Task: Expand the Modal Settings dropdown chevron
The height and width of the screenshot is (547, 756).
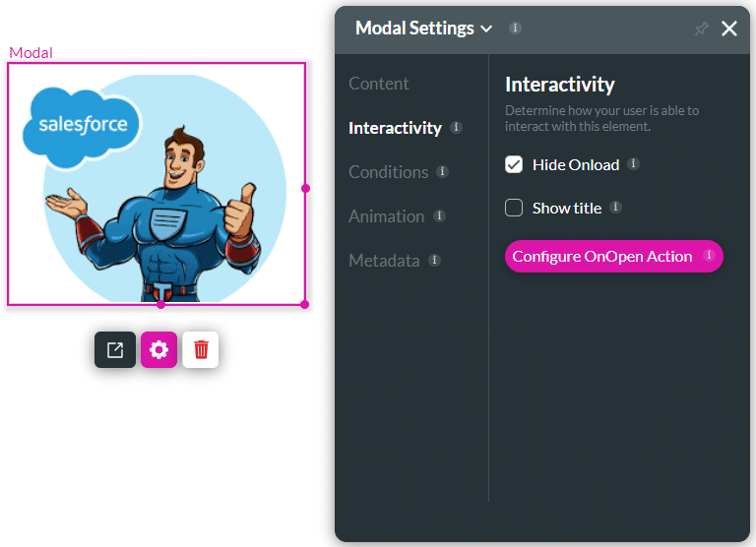Action: click(486, 30)
